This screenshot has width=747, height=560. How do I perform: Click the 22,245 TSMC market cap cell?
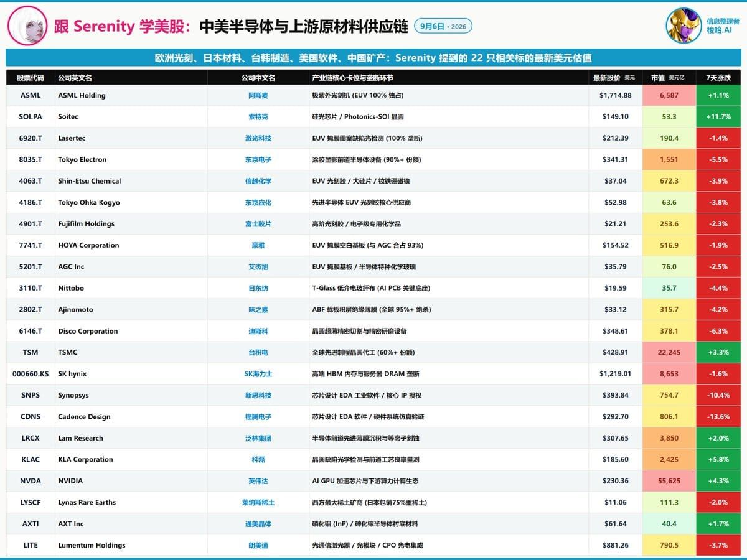click(669, 353)
